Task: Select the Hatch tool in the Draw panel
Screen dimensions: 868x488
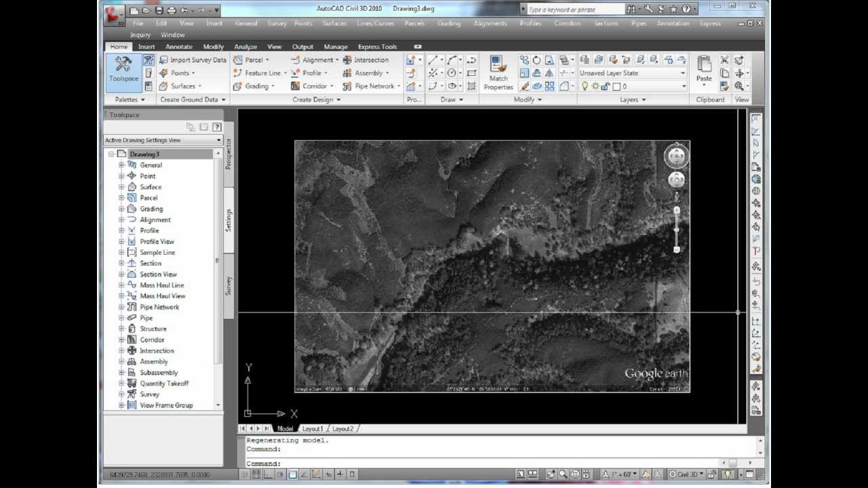Action: point(471,86)
